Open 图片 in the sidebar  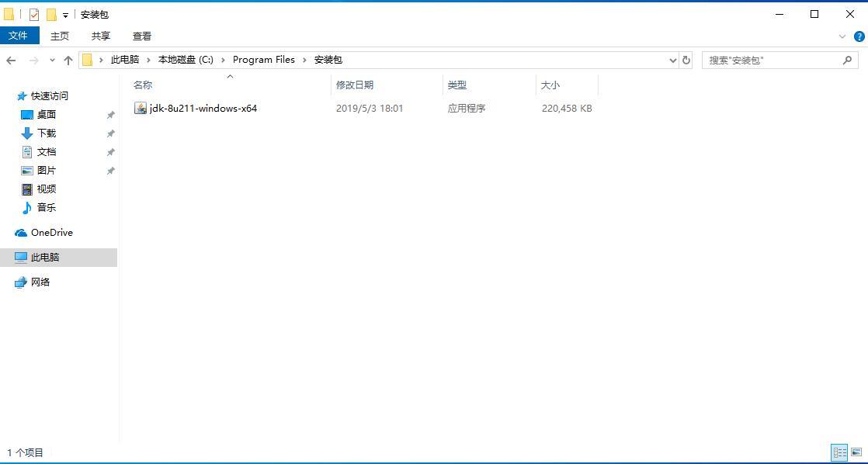tap(47, 171)
